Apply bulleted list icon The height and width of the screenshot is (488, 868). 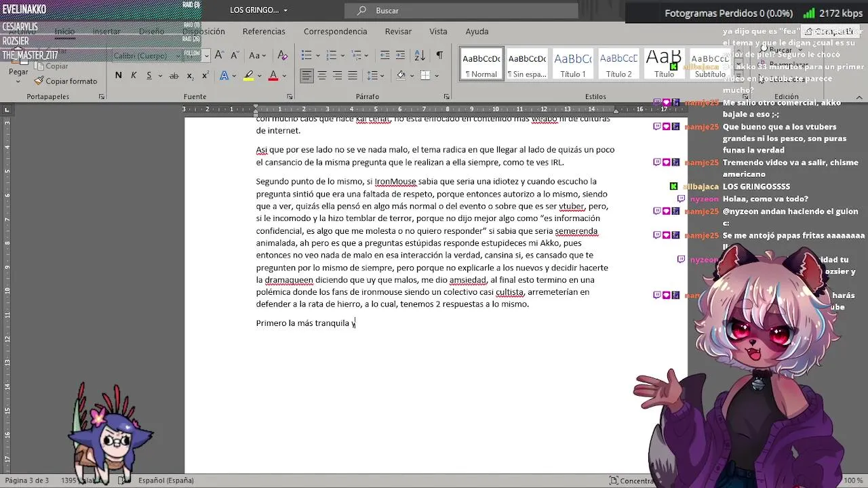[x=307, y=55]
